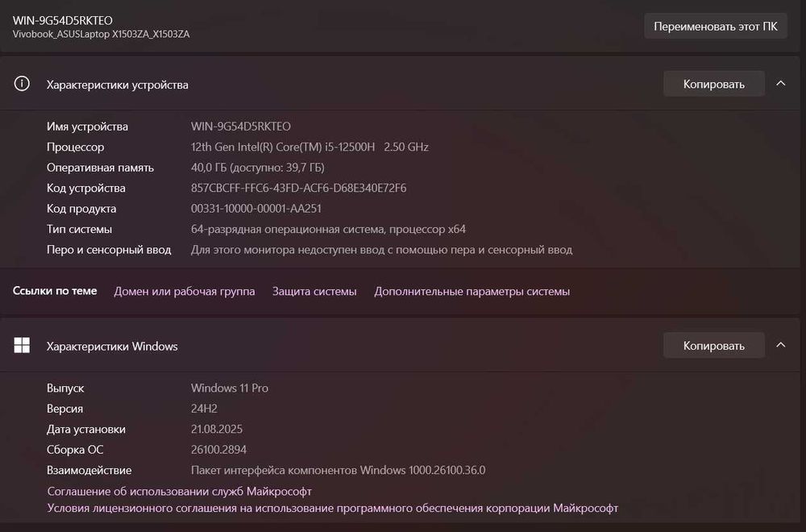Click the Windows logo icon

pyautogui.click(x=22, y=346)
